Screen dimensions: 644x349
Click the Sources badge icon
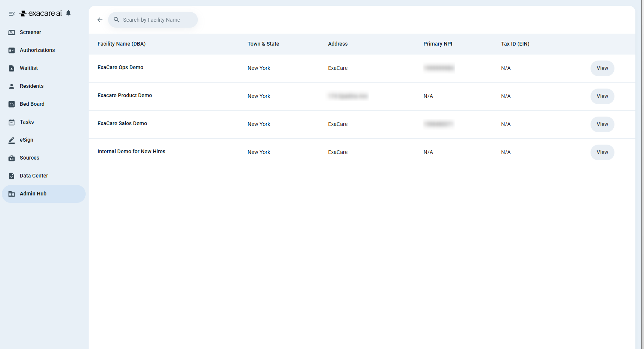(12, 158)
